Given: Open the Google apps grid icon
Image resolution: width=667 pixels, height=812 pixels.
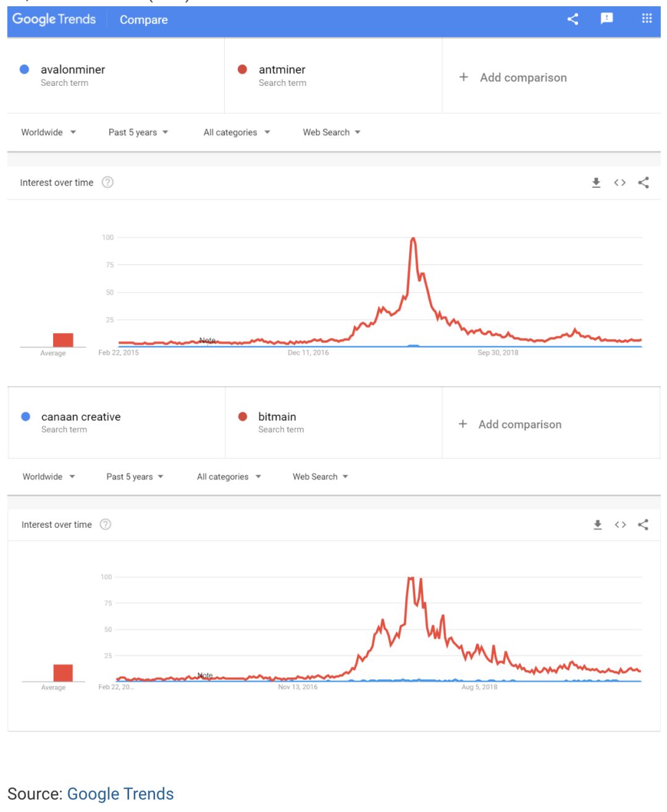Looking at the screenshot, I should pos(647,19).
